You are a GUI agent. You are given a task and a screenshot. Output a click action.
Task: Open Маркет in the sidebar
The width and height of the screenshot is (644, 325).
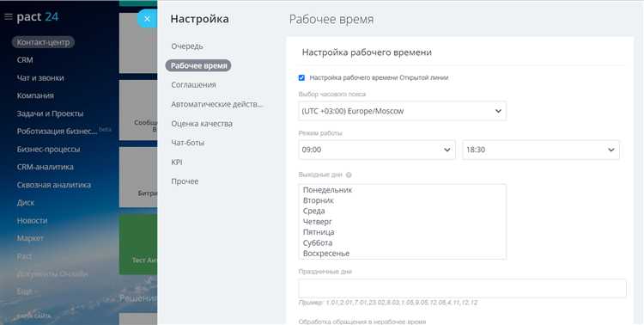point(30,238)
